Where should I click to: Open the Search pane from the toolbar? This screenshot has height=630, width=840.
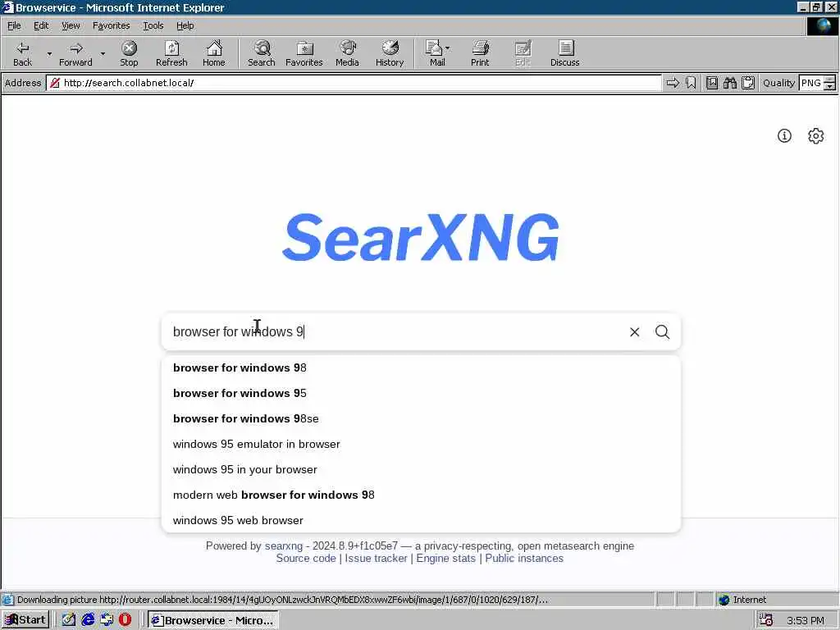[262, 53]
